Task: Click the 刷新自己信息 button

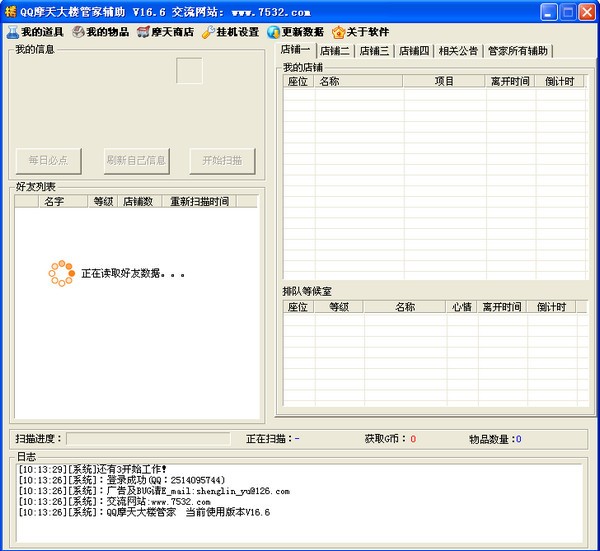Action: coord(137,161)
